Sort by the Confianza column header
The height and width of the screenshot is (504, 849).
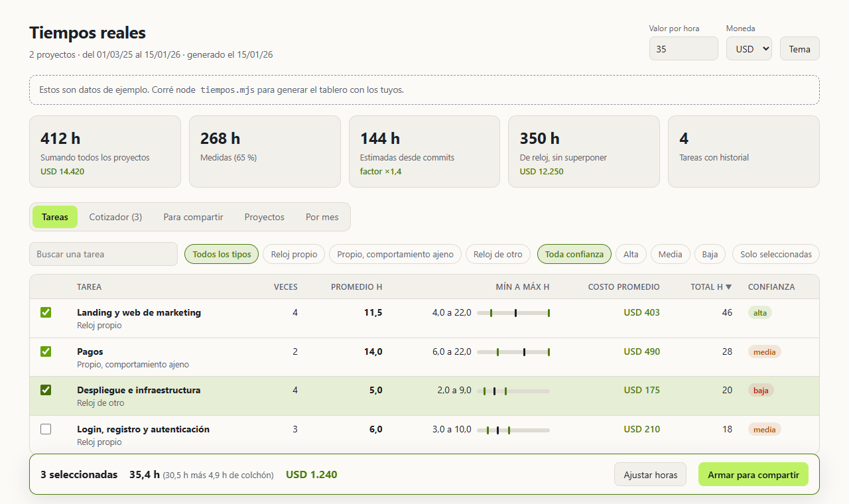click(771, 287)
